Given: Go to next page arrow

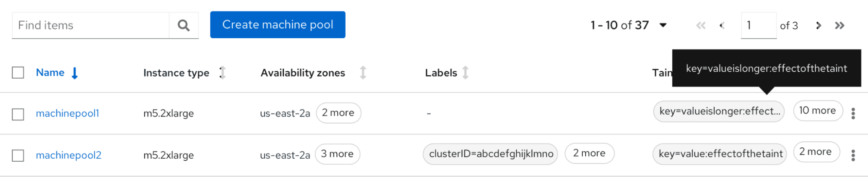Looking at the screenshot, I should pyautogui.click(x=818, y=26).
